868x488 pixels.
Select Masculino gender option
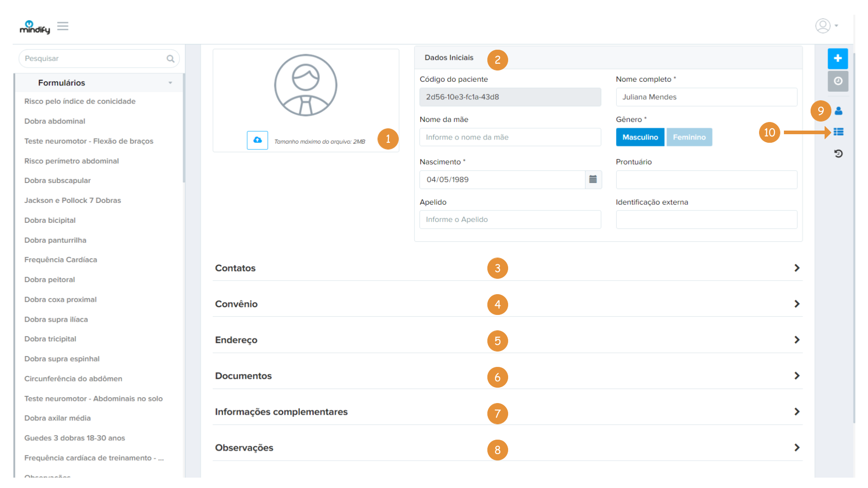pyautogui.click(x=640, y=137)
